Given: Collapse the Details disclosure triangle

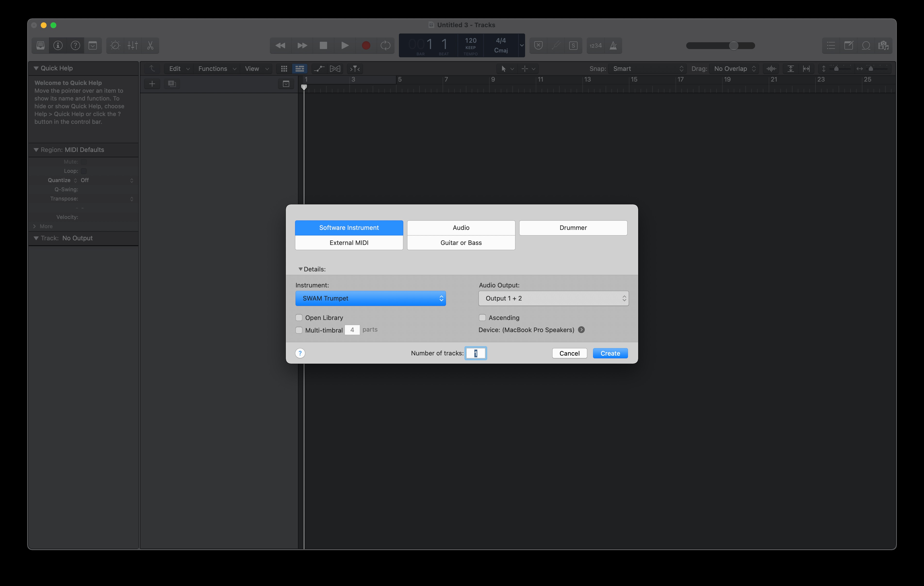Looking at the screenshot, I should tap(300, 269).
